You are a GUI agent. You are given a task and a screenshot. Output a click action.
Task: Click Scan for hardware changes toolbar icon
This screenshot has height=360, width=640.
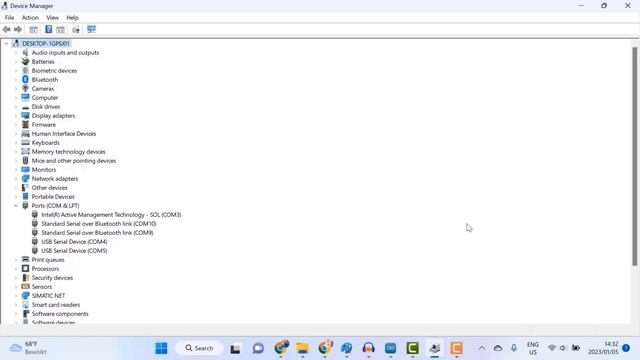tap(76, 29)
